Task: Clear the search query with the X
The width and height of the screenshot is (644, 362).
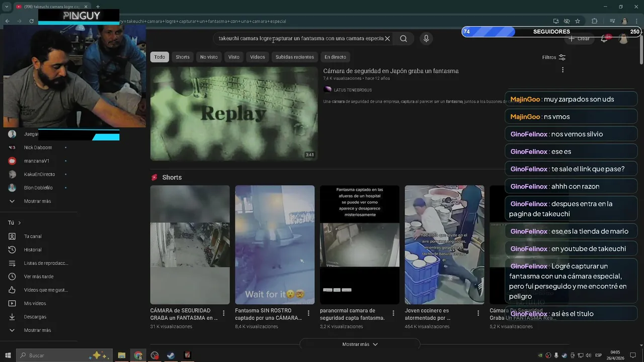Action: pyautogui.click(x=387, y=38)
